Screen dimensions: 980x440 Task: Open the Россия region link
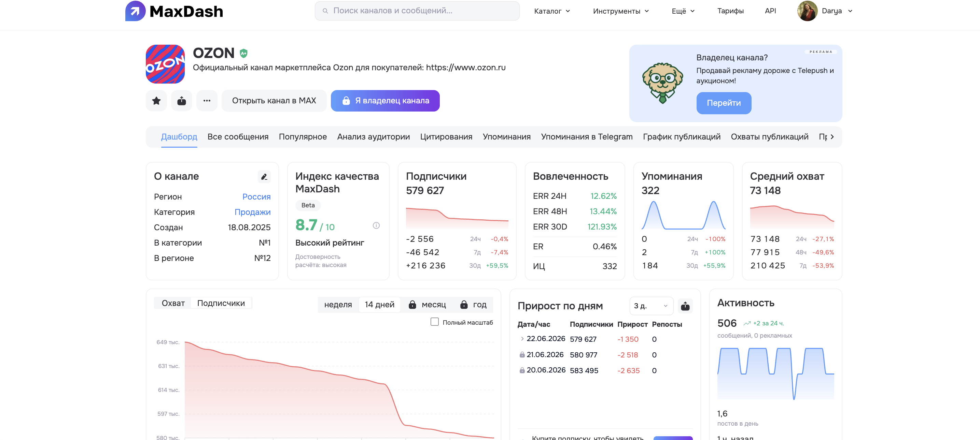pos(256,197)
